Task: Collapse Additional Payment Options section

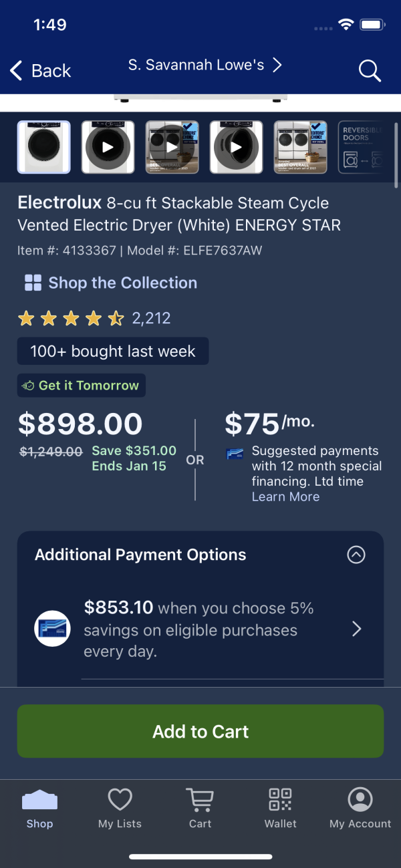Action: [x=356, y=555]
